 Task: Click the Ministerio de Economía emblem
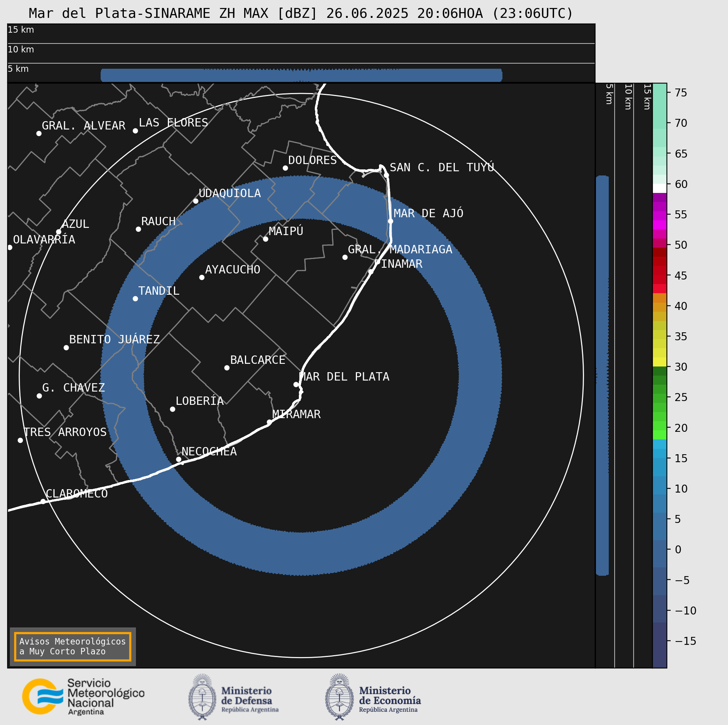[340, 697]
